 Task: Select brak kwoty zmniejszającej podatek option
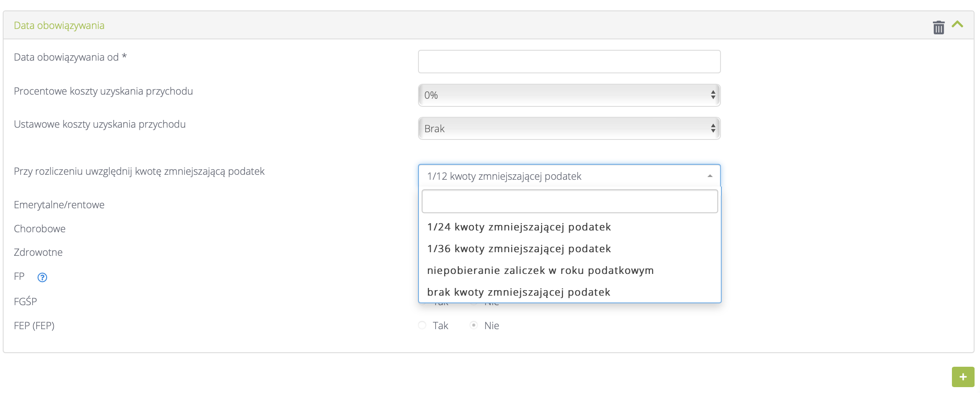click(519, 292)
